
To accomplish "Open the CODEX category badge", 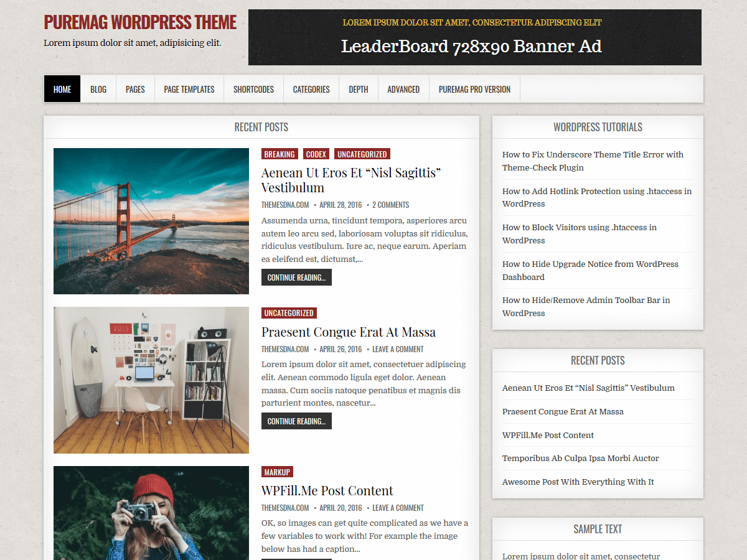I will point(316,154).
